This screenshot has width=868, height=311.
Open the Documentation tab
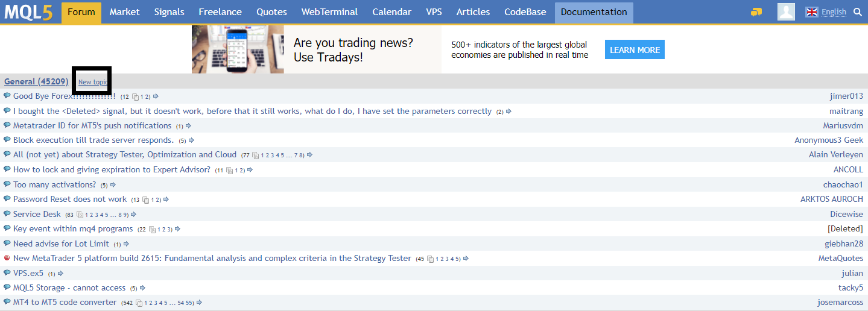coord(594,12)
